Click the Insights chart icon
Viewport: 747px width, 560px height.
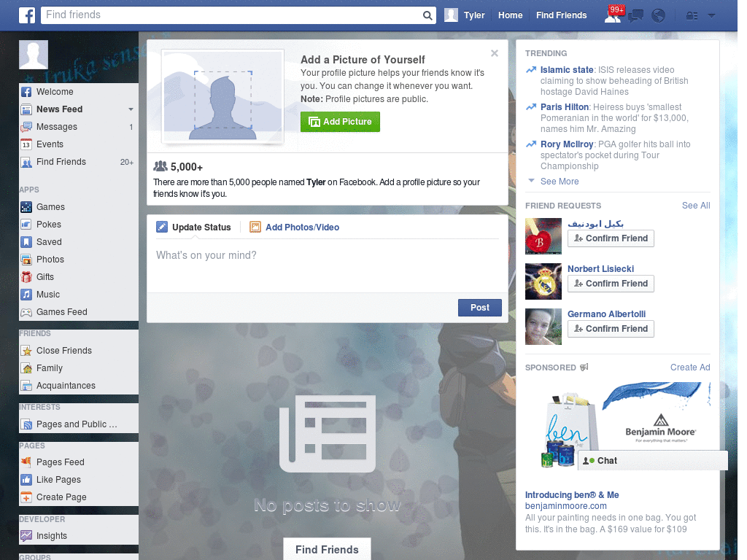click(x=26, y=536)
